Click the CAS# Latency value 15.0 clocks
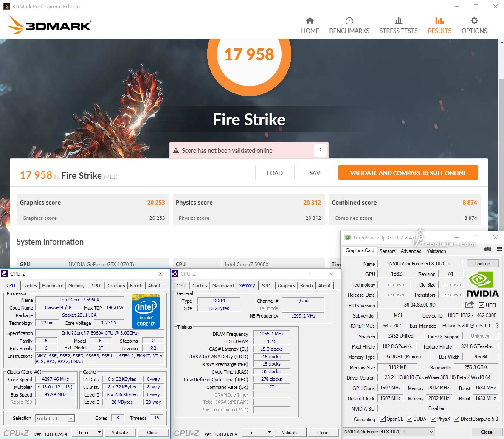 pos(272,349)
